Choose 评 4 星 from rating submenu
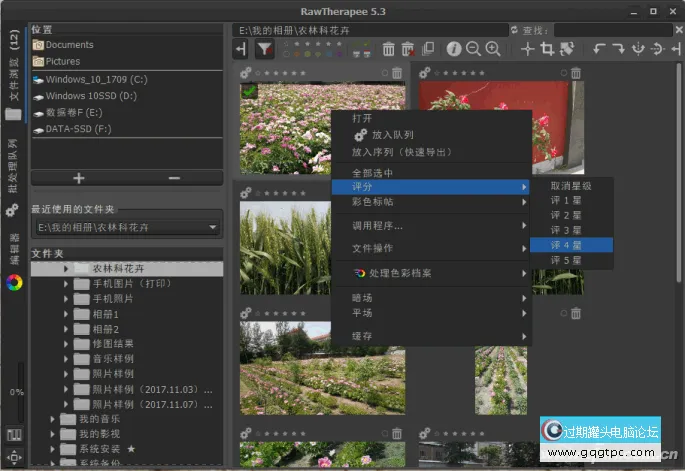Image resolution: width=685 pixels, height=471 pixels. coord(566,243)
